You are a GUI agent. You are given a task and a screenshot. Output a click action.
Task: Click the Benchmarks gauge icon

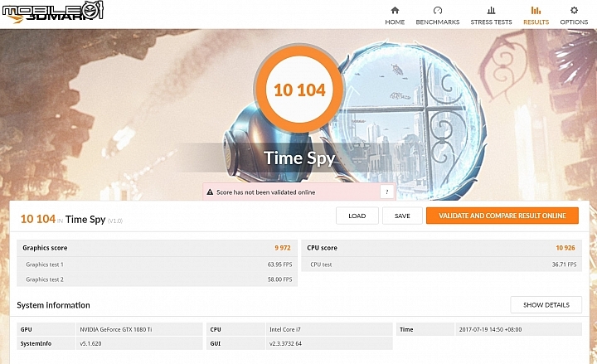(x=438, y=10)
